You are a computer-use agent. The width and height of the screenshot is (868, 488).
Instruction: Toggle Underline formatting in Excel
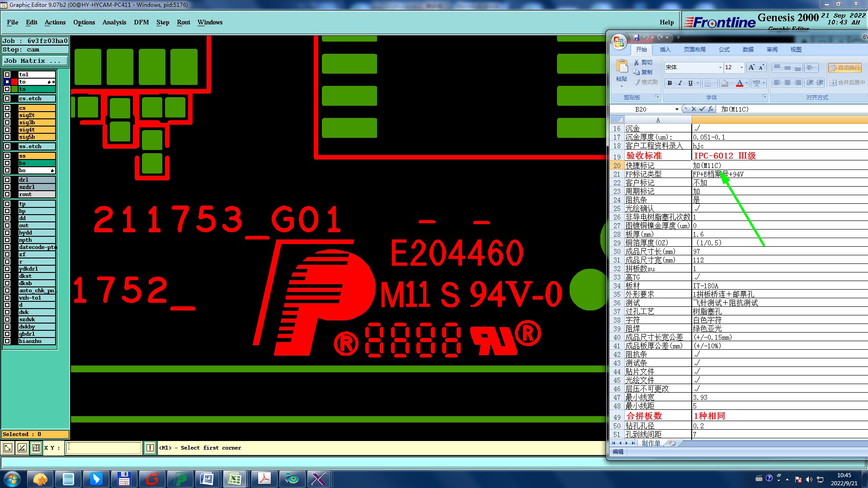pos(690,83)
